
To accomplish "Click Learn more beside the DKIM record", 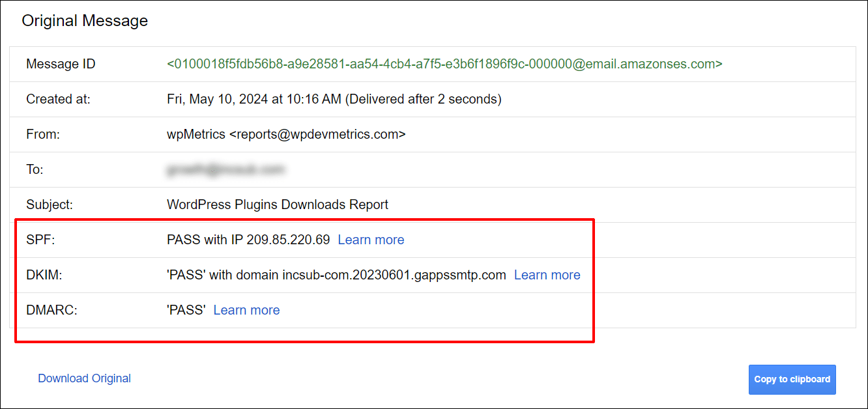I will 547,274.
